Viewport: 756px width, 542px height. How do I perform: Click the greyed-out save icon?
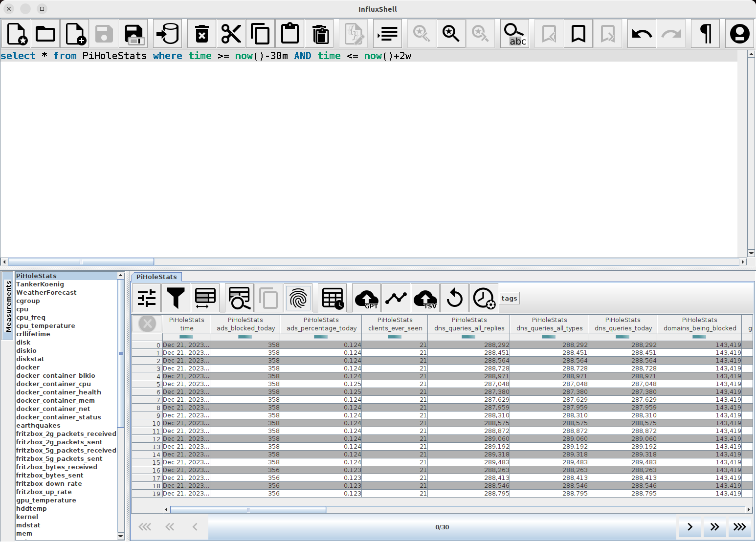[x=104, y=34]
